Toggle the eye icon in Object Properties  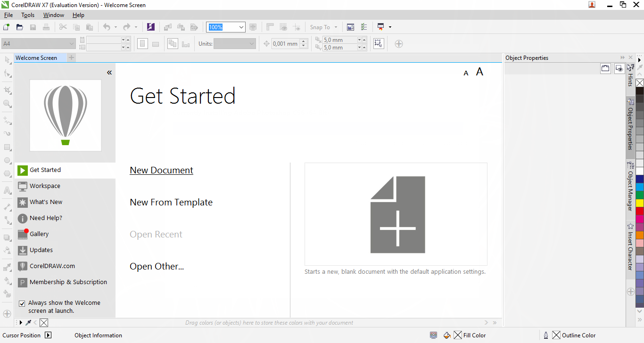[619, 69]
